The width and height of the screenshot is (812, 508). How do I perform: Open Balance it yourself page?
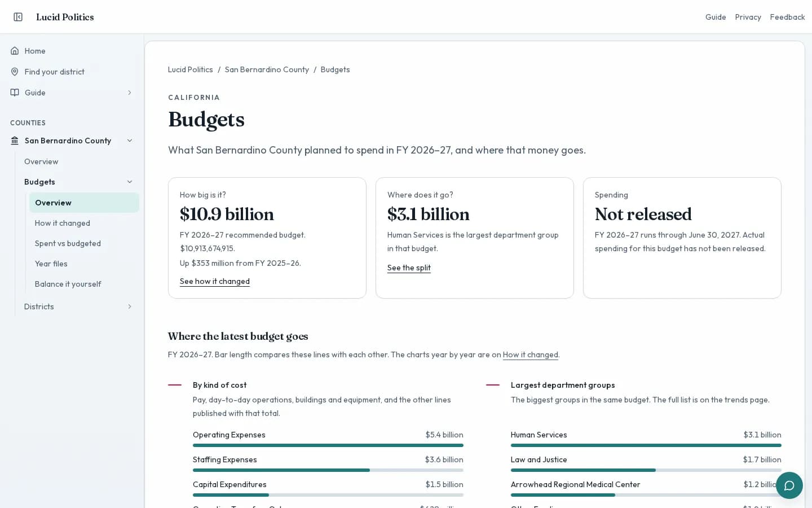coord(68,284)
